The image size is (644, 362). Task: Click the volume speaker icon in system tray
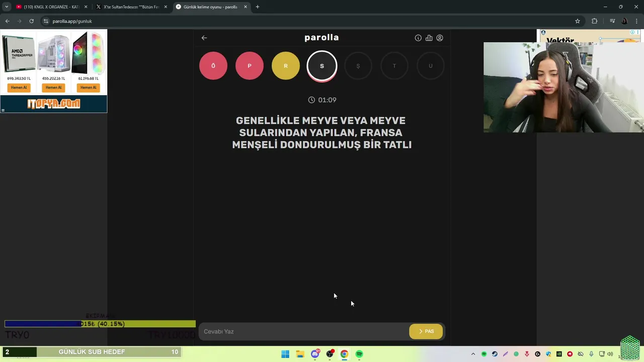coord(610,354)
